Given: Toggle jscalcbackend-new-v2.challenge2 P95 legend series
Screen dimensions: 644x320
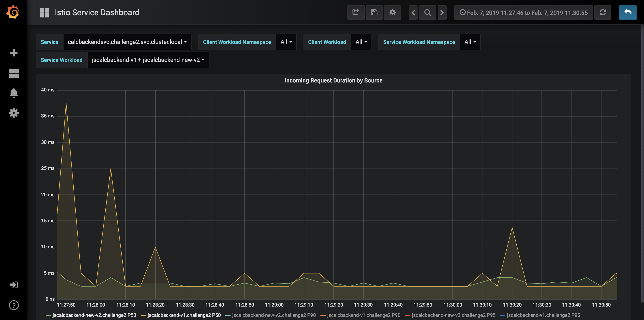Looking at the screenshot, I should 454,315.
